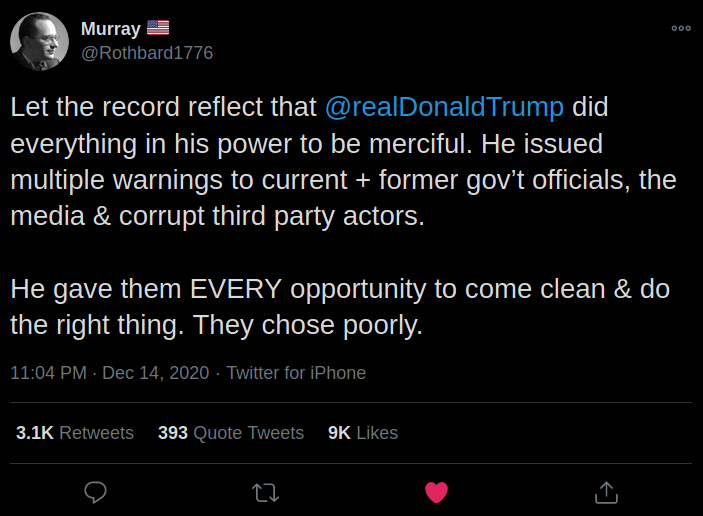Open the three-dot more options menu
The height and width of the screenshot is (516, 703).
coord(681,28)
